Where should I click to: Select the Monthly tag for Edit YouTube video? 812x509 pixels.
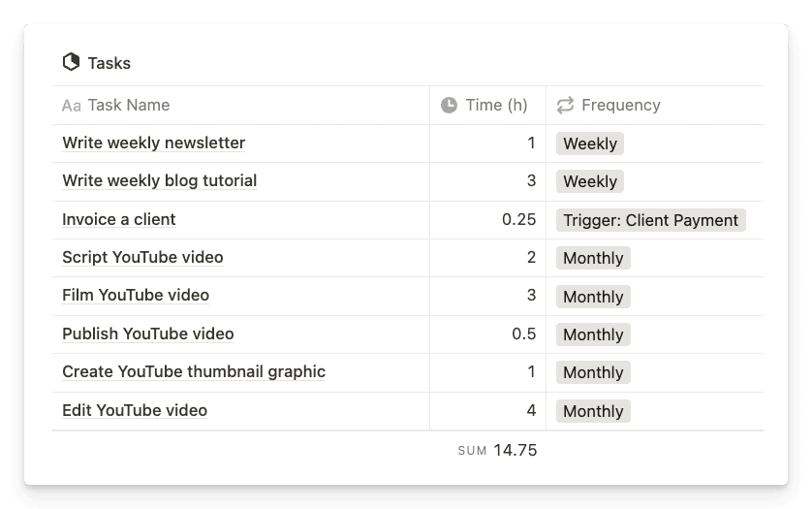pyautogui.click(x=593, y=411)
